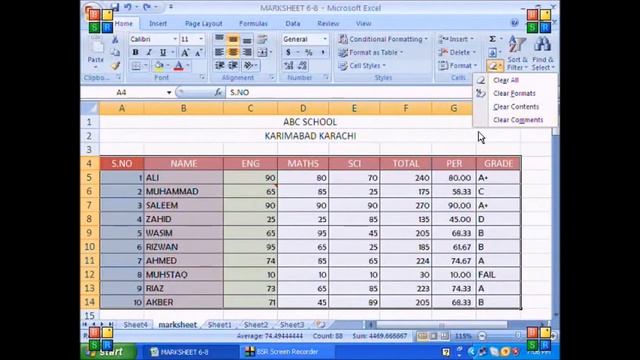This screenshot has width=640, height=360.
Task: Click the Borders icon
Action: click(136, 66)
